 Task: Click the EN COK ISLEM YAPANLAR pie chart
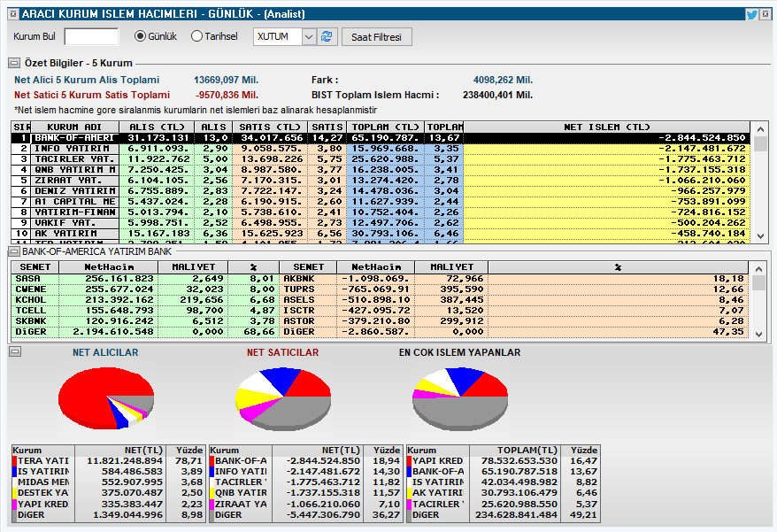pos(460,398)
